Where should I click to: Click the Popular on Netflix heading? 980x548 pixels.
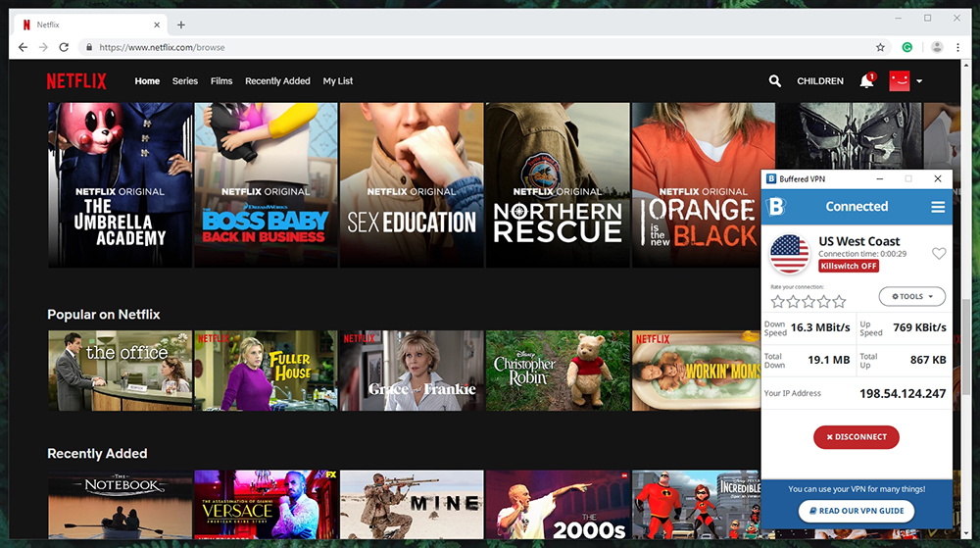pyautogui.click(x=104, y=315)
